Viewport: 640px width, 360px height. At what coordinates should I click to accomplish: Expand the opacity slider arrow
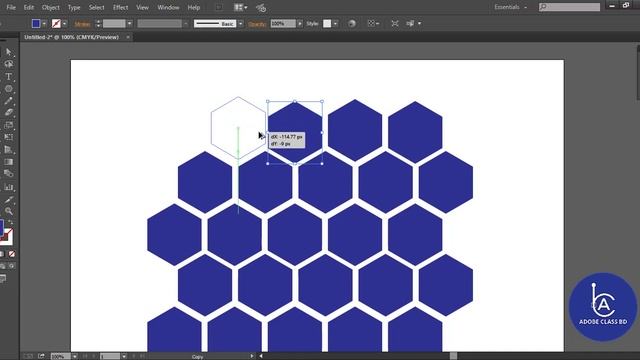300,24
